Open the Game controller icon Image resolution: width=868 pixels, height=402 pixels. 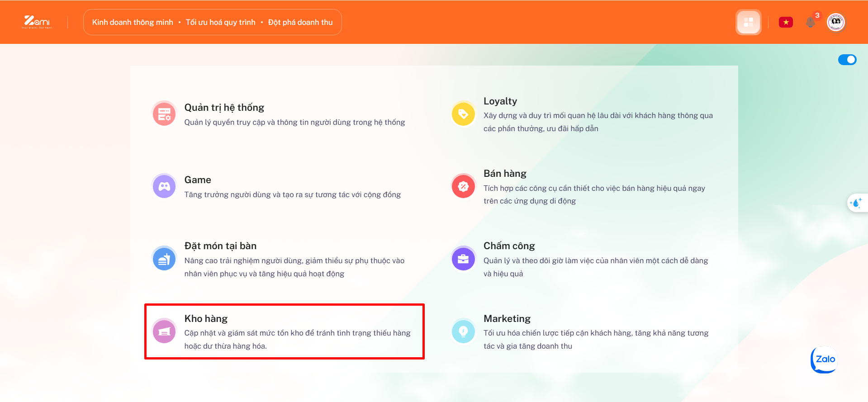(164, 186)
